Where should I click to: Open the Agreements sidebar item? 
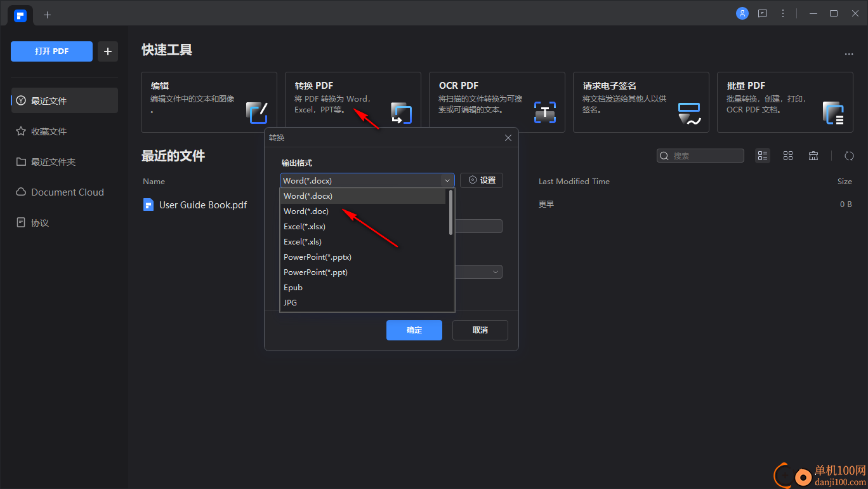[x=65, y=223]
